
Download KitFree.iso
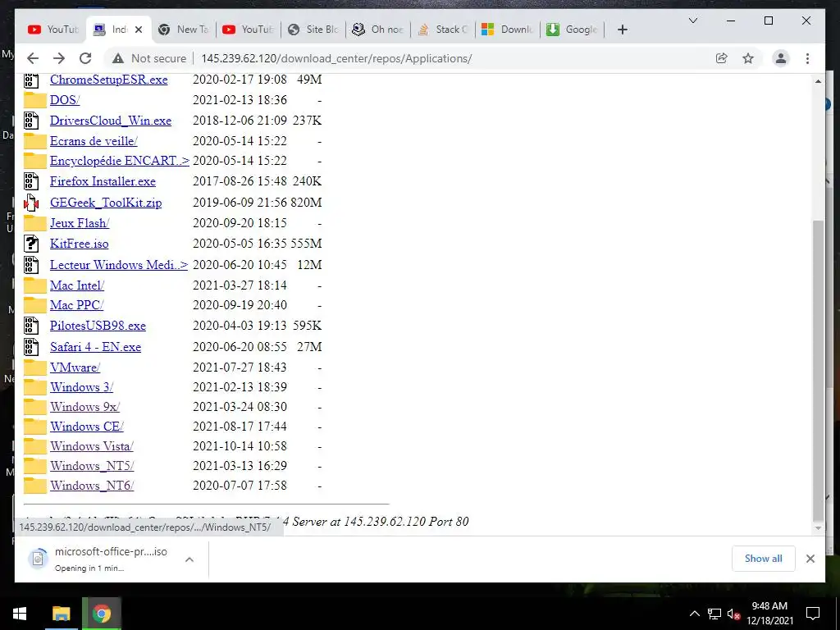tap(80, 244)
